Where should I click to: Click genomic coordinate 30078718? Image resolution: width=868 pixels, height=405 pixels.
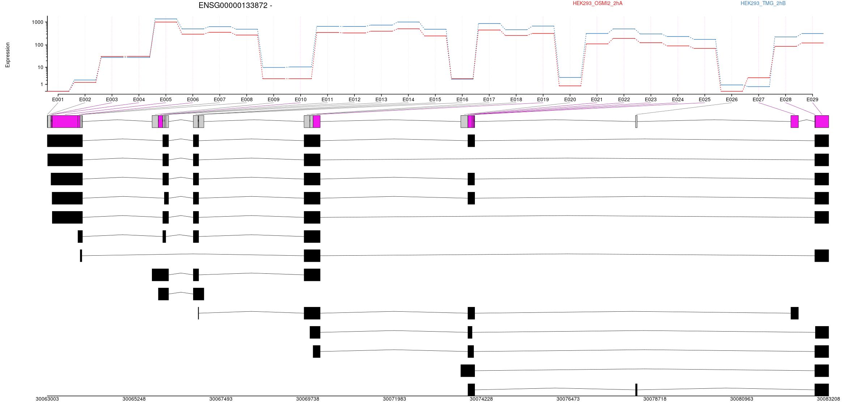click(655, 399)
